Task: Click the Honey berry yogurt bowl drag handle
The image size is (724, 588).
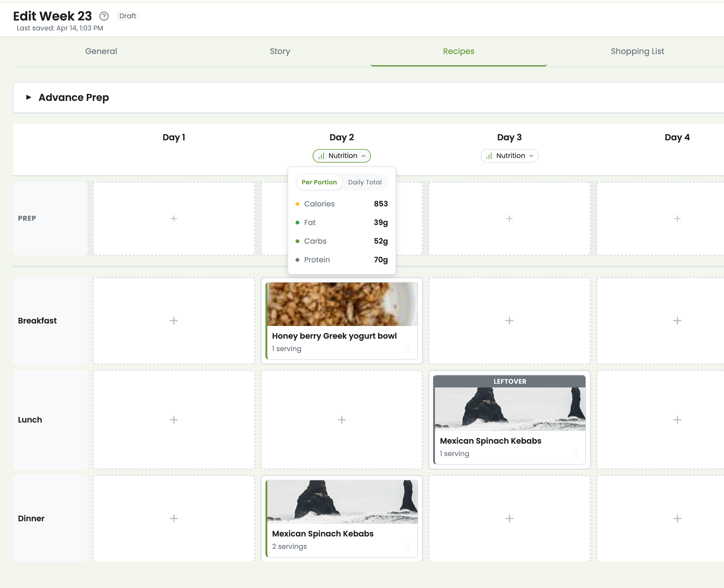Action: tap(407, 349)
